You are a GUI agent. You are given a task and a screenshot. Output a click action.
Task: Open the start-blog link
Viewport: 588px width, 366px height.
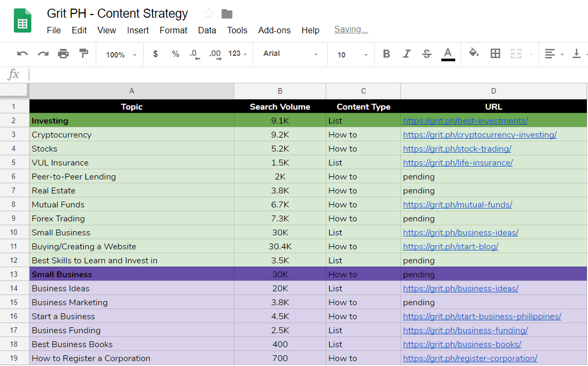450,247
